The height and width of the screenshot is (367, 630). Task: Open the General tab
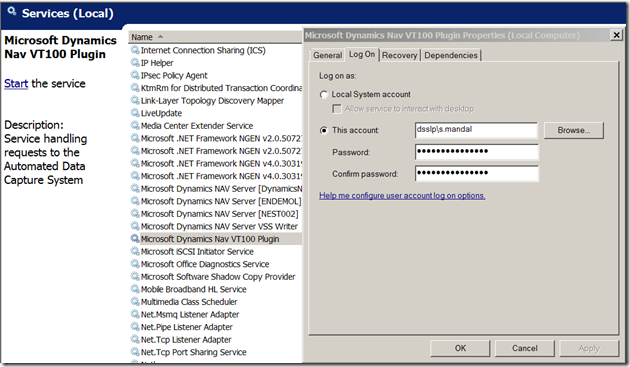[327, 55]
